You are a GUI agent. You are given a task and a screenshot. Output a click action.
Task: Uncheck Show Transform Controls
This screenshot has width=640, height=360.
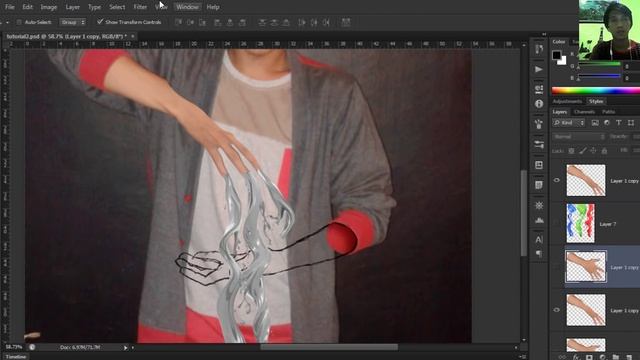[x=100, y=22]
